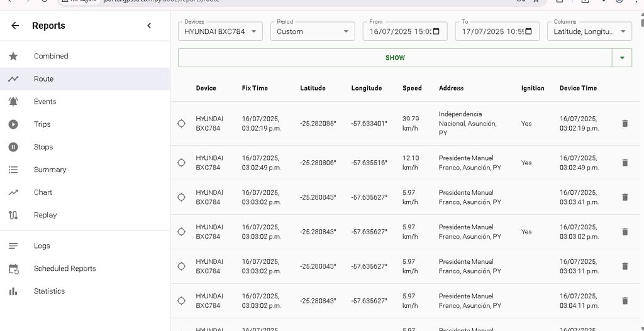The width and height of the screenshot is (644, 331).
Task: Click the Scheduled Reports calendar icon
Action: 13,269
